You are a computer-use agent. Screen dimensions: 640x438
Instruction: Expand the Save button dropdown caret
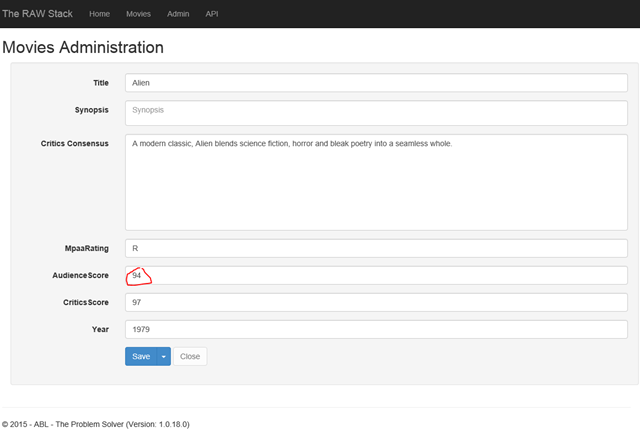coord(163,356)
